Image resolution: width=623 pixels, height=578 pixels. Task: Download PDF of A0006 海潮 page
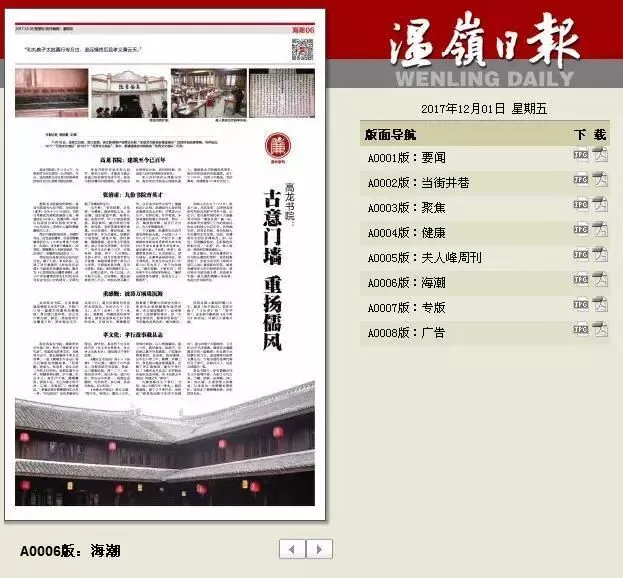pos(600,282)
